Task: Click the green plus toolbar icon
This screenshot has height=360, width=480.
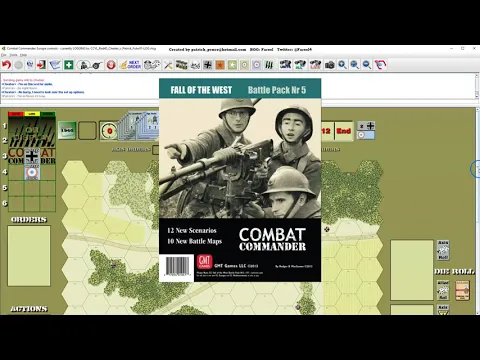Action: coord(69,65)
